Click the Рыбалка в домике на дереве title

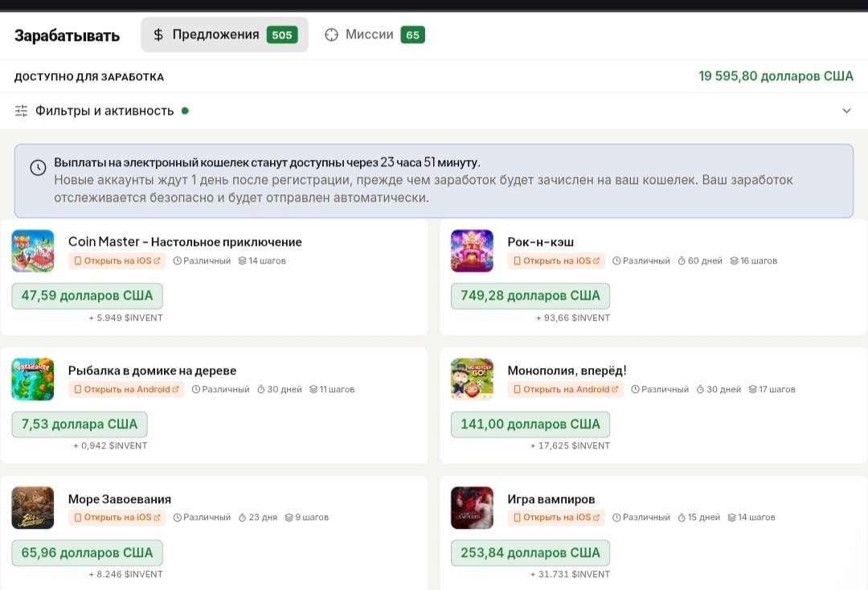click(152, 371)
